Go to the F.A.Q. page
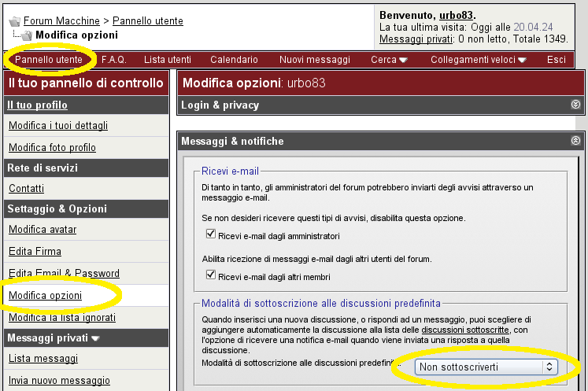 pos(114,60)
